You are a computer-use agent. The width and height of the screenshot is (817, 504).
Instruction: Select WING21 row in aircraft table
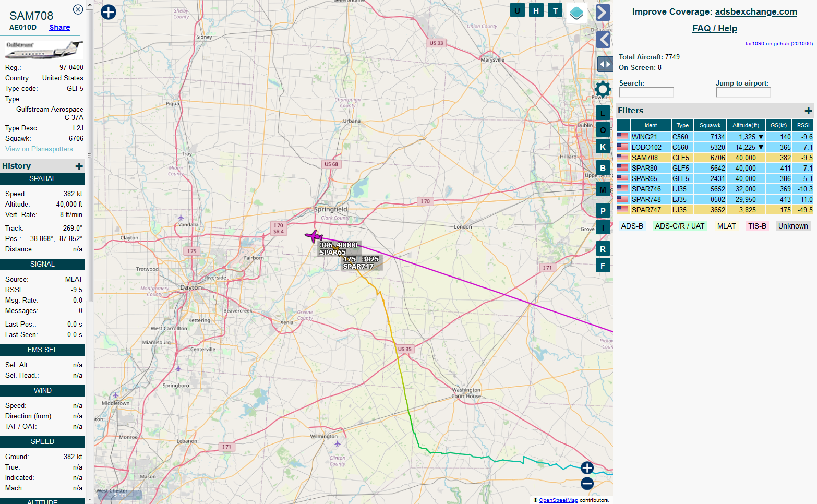715,137
